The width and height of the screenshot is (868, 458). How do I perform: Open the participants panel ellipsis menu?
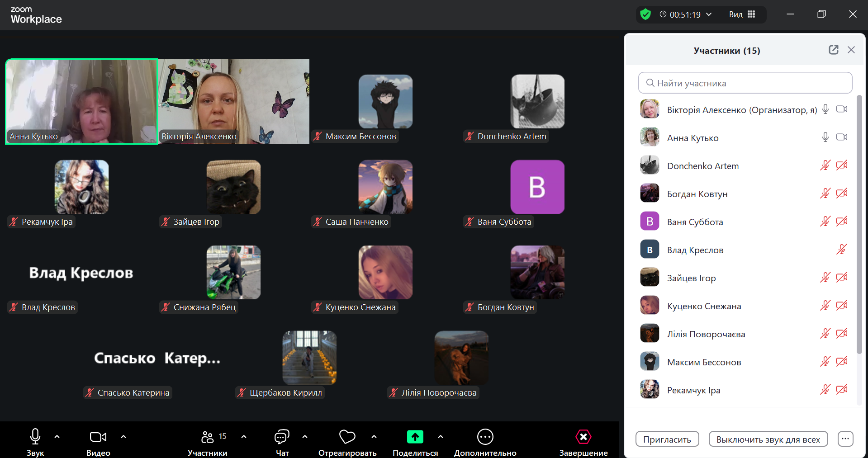845,439
